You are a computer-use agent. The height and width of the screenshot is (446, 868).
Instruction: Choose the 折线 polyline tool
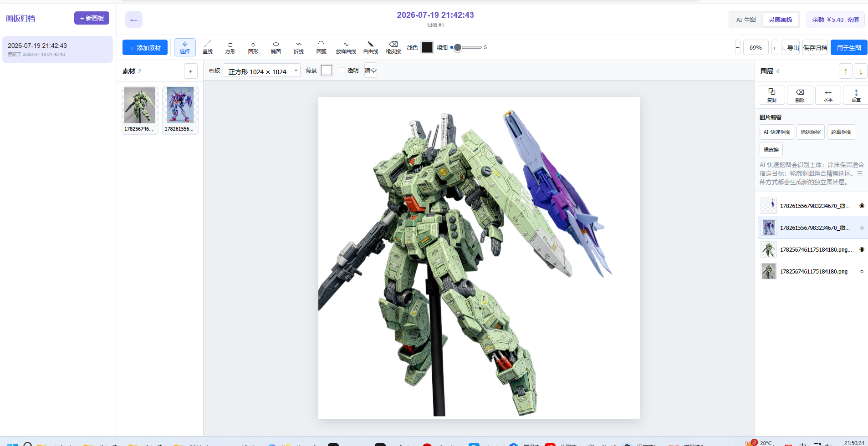pos(299,47)
